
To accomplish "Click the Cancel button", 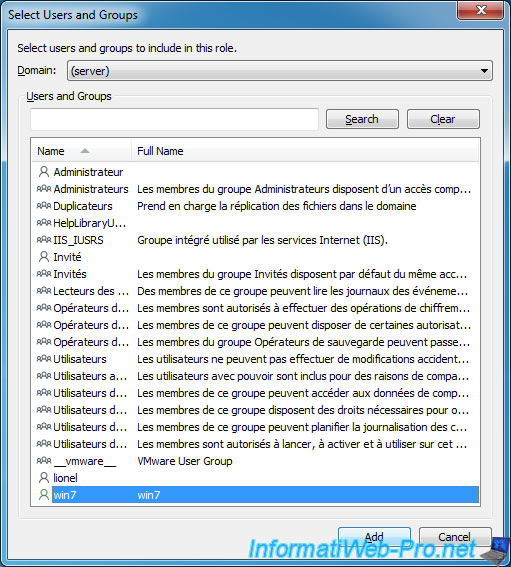I will coord(455,537).
